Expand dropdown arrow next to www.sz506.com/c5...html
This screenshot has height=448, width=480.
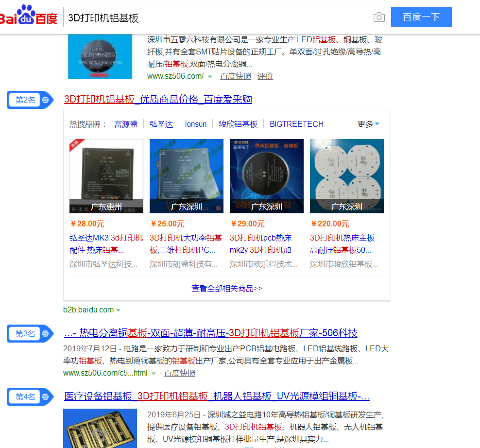(x=154, y=374)
